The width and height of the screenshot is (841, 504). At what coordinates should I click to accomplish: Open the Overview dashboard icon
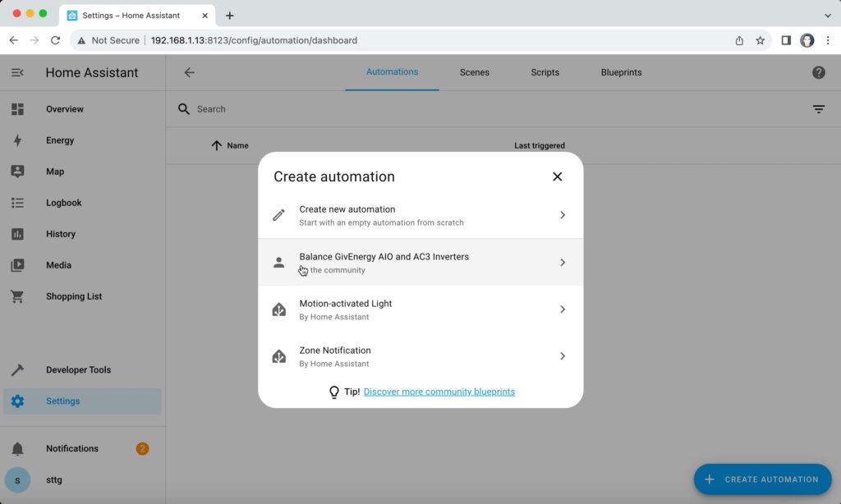pos(17,109)
